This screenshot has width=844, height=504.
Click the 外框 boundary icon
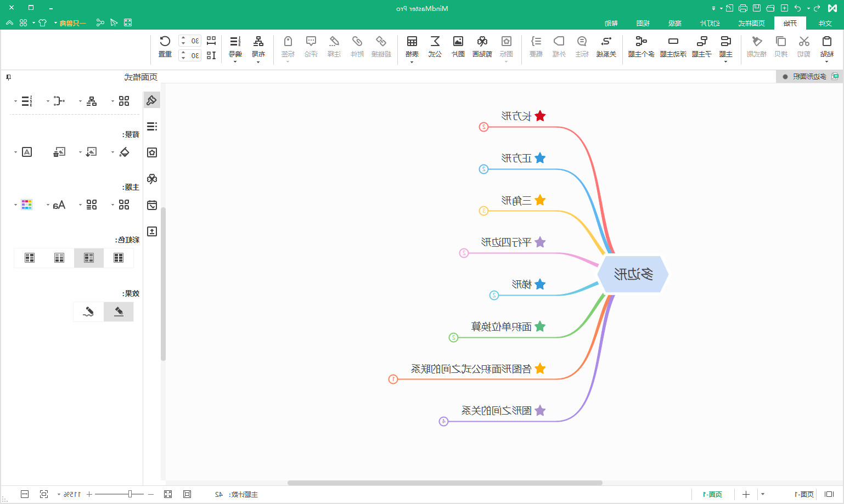pyautogui.click(x=559, y=42)
